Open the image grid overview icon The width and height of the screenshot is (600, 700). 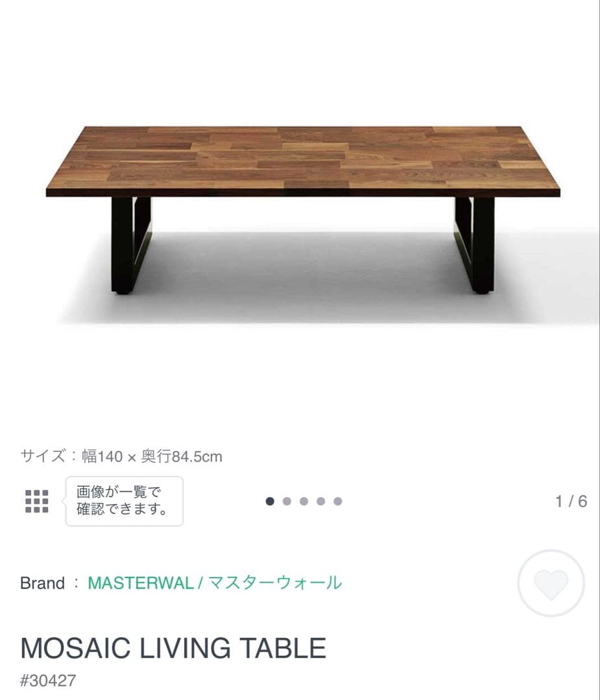point(36,501)
